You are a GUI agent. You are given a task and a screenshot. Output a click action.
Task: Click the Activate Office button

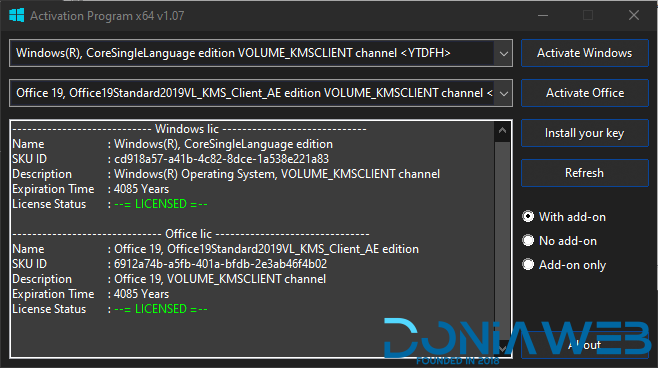tap(585, 93)
